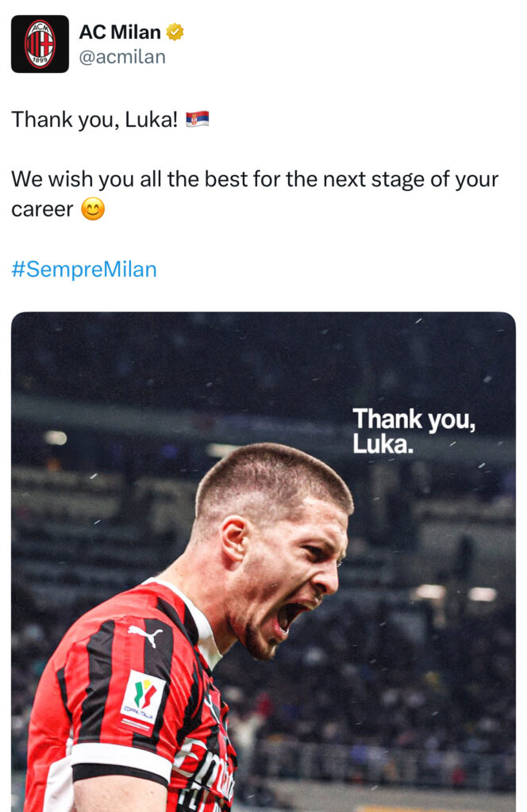Select the 'Thank you, Luka!' tweet text

[x=94, y=120]
